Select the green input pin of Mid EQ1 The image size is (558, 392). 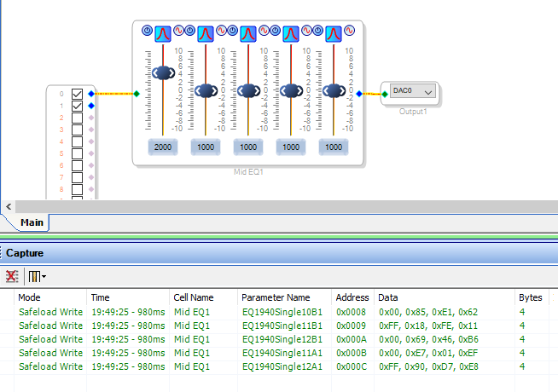point(137,94)
